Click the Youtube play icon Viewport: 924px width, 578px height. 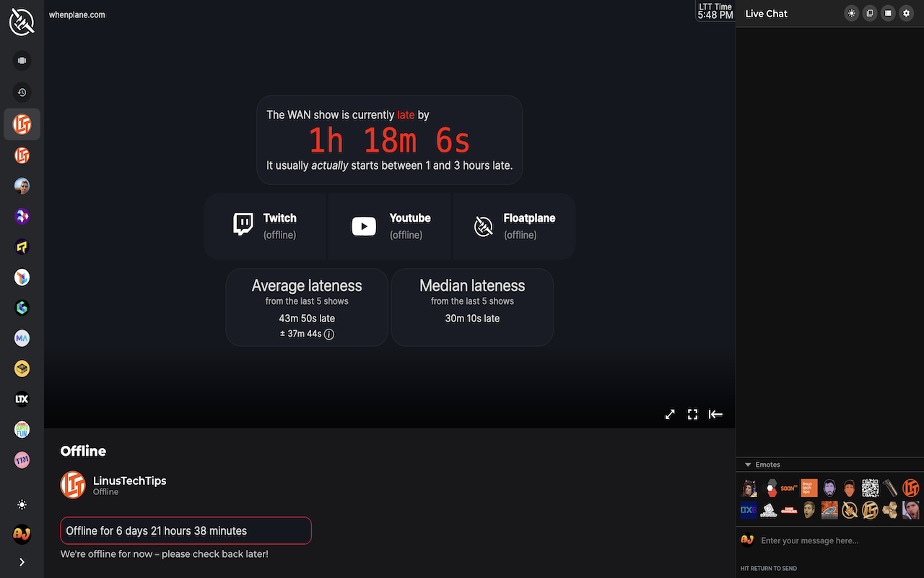tap(364, 226)
